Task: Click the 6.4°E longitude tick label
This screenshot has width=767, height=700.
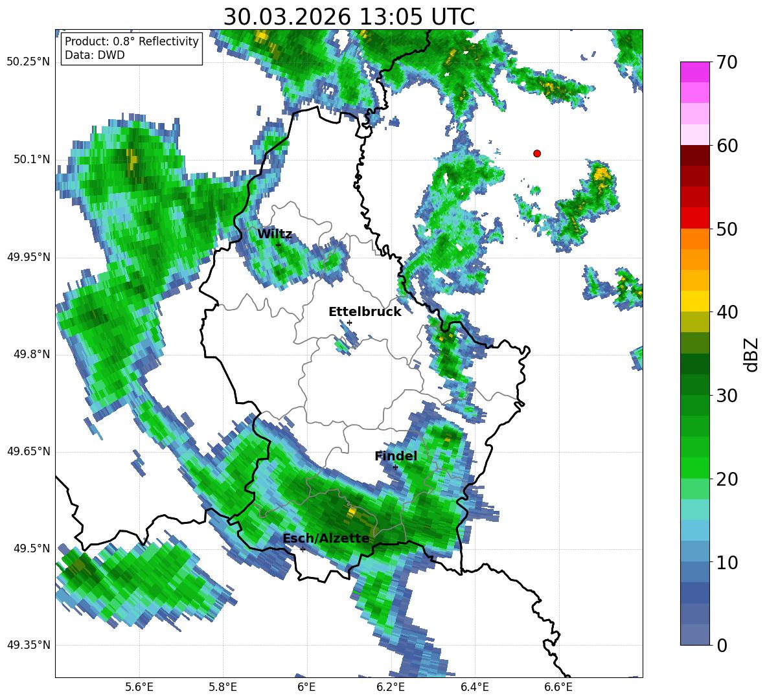Action: click(474, 687)
